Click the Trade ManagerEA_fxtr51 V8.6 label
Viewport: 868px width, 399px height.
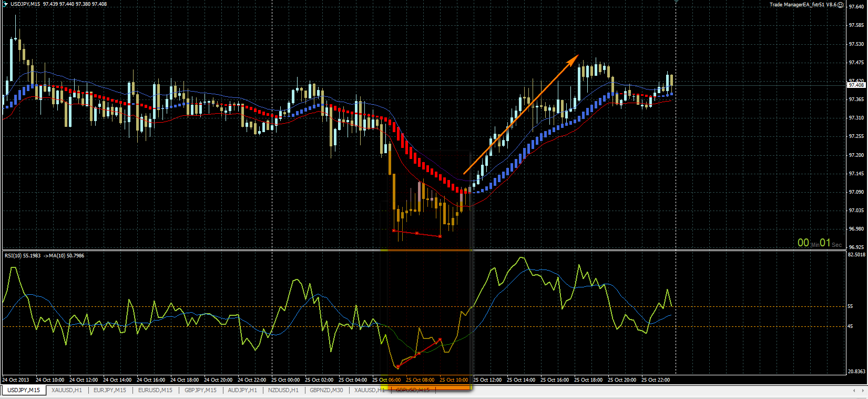803,5
